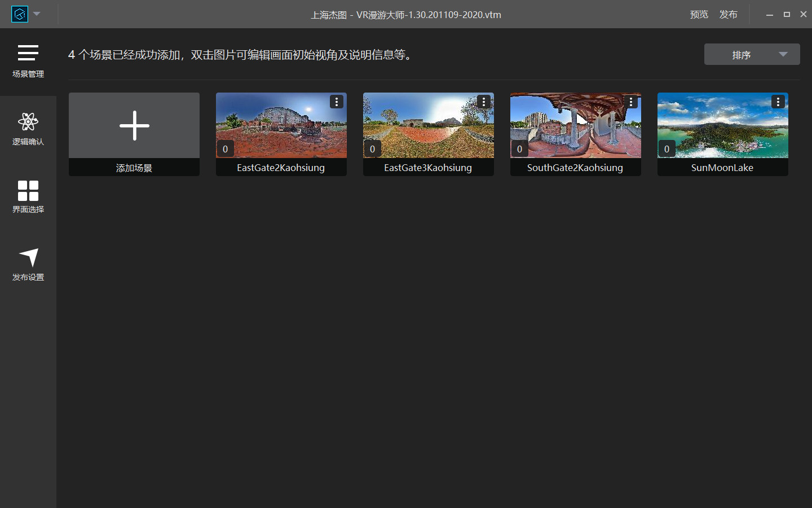Click Publish (发布) in the title bar
This screenshot has height=508, width=812.
coord(728,14)
